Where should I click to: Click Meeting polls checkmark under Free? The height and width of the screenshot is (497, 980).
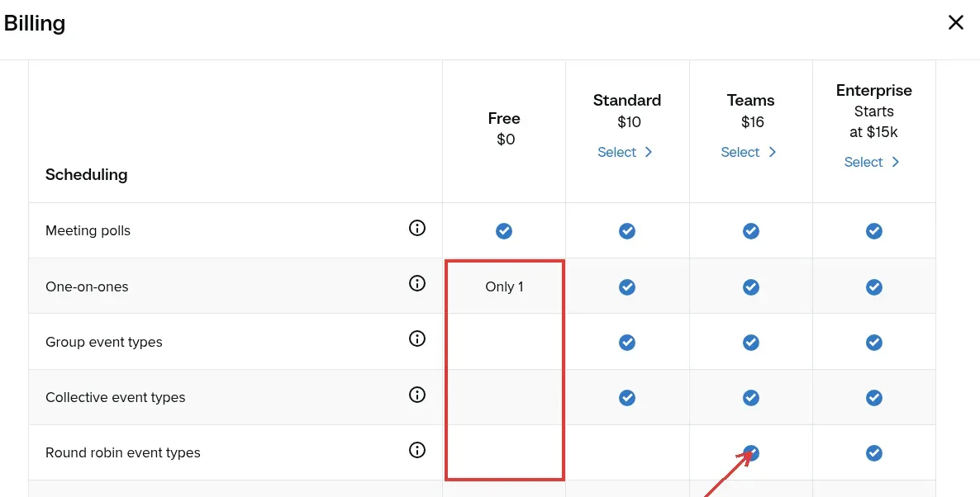pyautogui.click(x=504, y=231)
